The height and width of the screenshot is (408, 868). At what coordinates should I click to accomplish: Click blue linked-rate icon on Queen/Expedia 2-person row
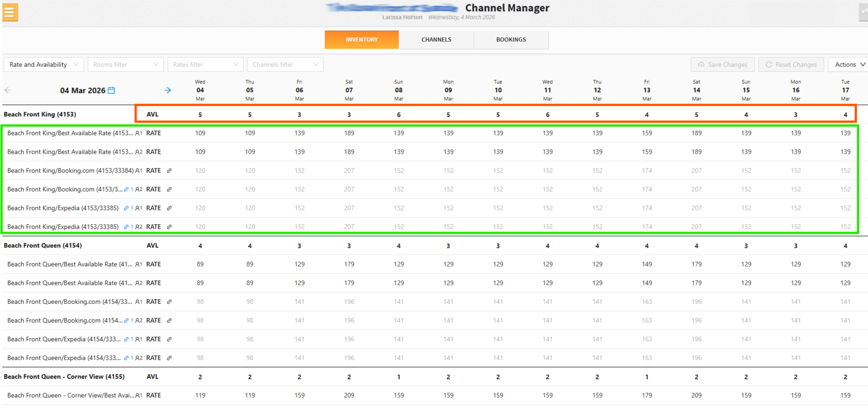click(x=126, y=358)
